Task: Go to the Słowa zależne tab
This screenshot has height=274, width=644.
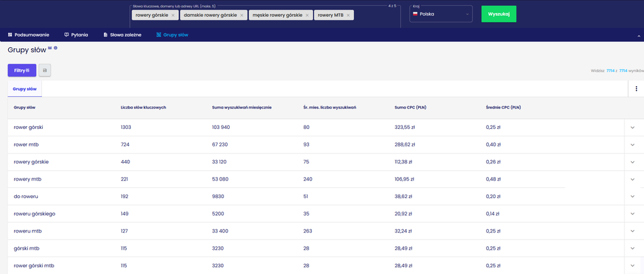Action: point(122,35)
